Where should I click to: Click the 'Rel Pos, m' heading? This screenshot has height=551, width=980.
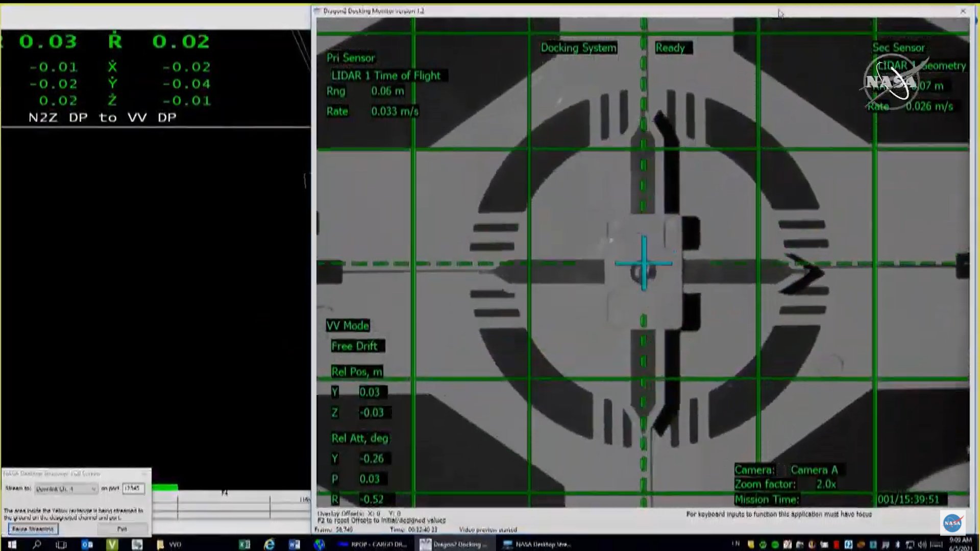(357, 371)
